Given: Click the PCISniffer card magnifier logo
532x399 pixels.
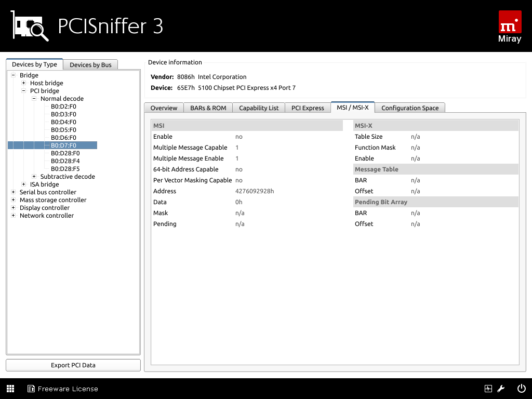Looking at the screenshot, I should [x=30, y=26].
